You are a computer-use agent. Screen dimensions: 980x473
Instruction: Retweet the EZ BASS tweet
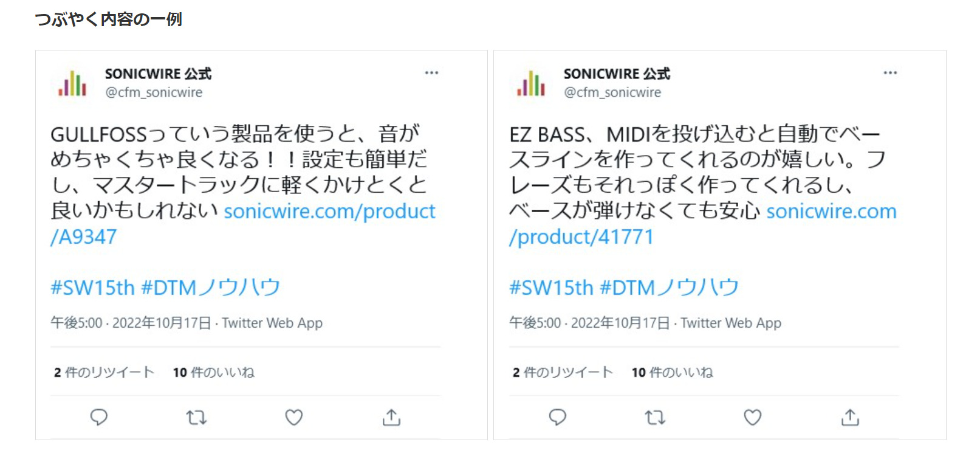(x=655, y=417)
